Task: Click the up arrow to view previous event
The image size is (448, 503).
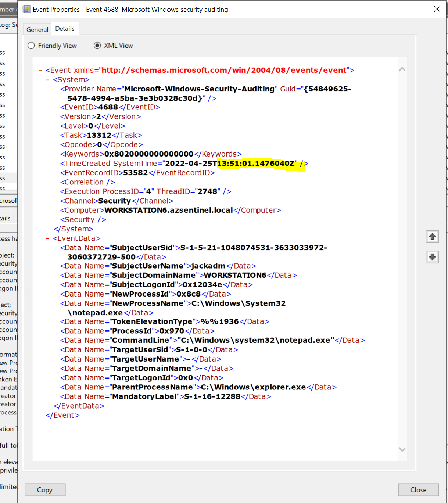Action: click(432, 237)
